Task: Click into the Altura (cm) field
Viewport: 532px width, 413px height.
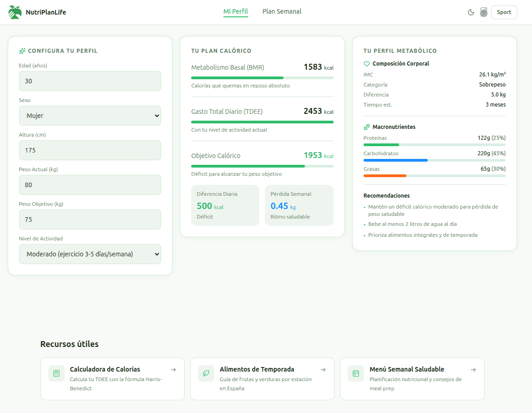Action: [x=90, y=150]
